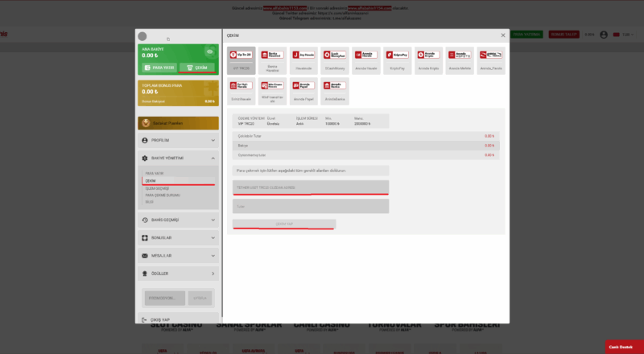
Task: Click the Tutar amount input field
Action: [311, 206]
